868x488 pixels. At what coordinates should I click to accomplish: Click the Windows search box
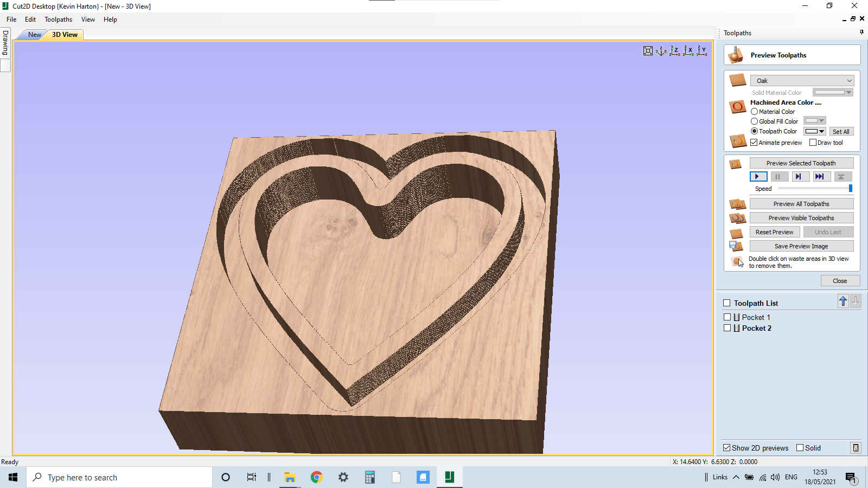[x=119, y=477]
